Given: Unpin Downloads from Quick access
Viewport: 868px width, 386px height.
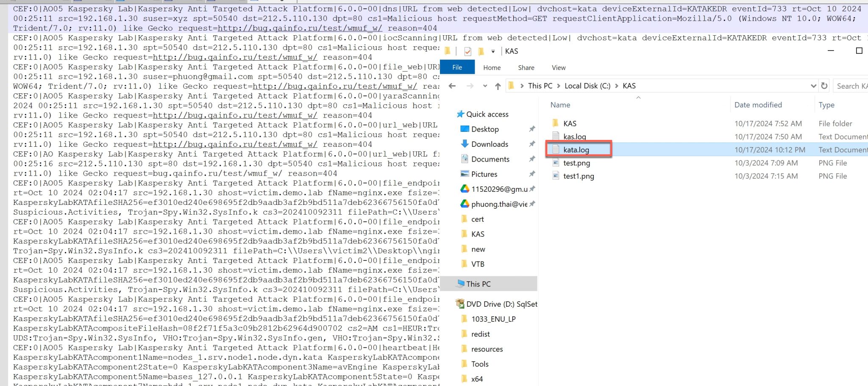Looking at the screenshot, I should (x=532, y=144).
